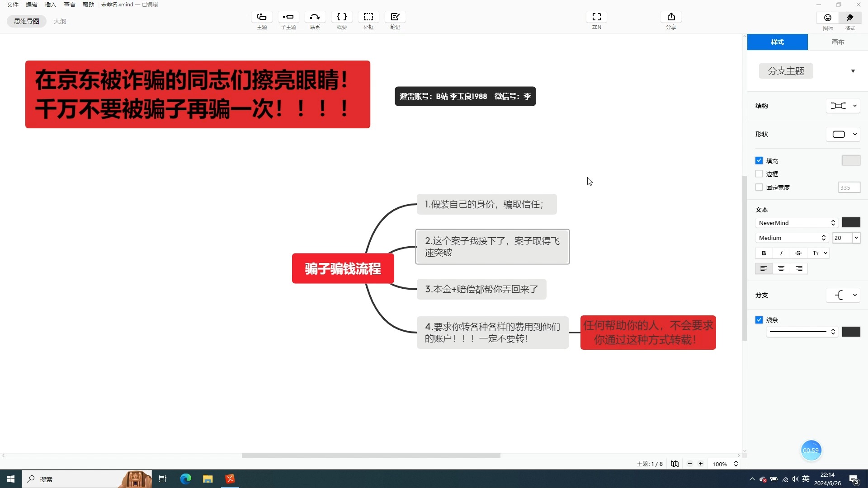Select topic 4.要求你转各种各样的费用
The width and height of the screenshot is (868, 488).
(x=492, y=333)
